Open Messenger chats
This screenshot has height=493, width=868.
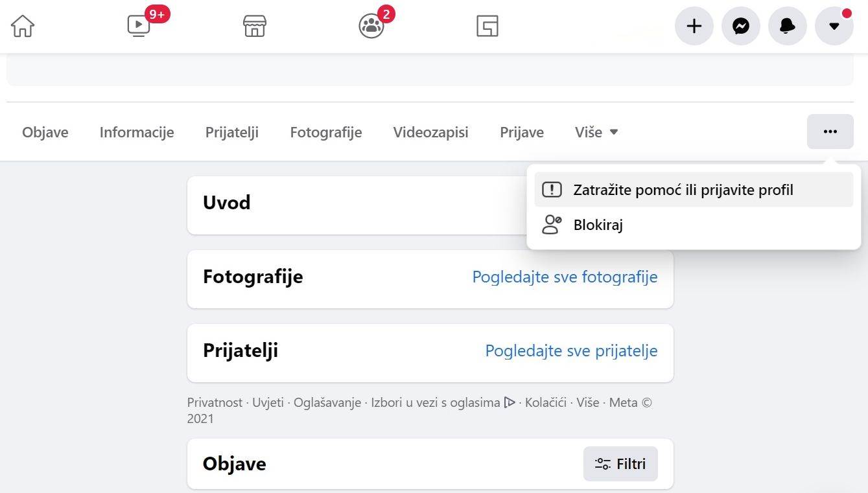tap(740, 26)
